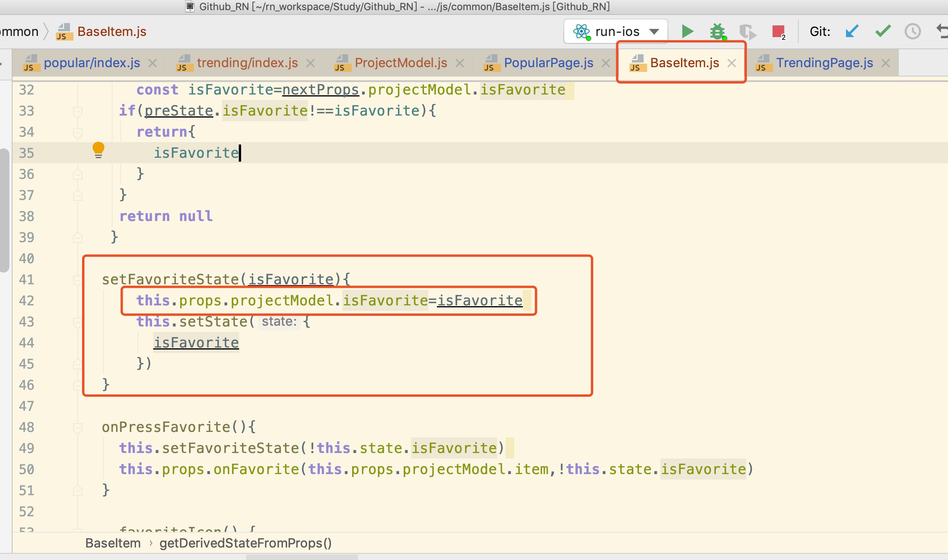948x560 pixels.
Task: Switch to the PopularPage.js tab
Action: (548, 63)
